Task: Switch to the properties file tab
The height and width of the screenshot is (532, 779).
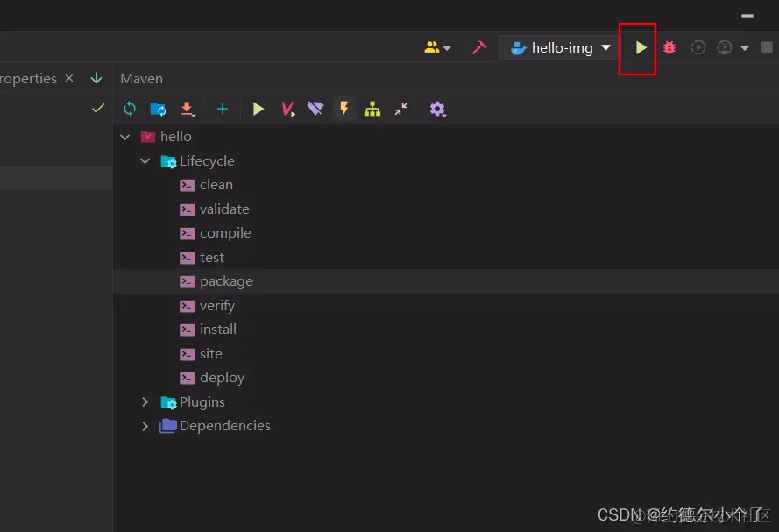Action: coord(28,79)
